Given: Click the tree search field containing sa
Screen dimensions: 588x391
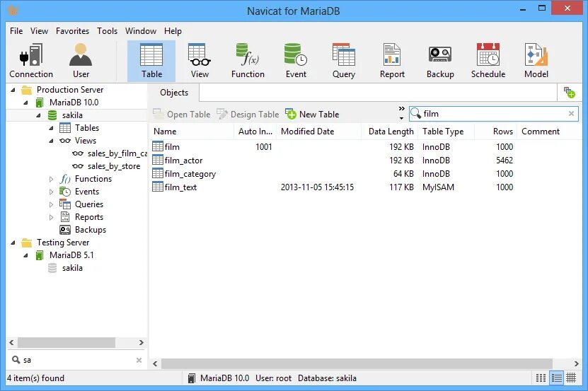Looking at the screenshot, I should [x=77, y=360].
